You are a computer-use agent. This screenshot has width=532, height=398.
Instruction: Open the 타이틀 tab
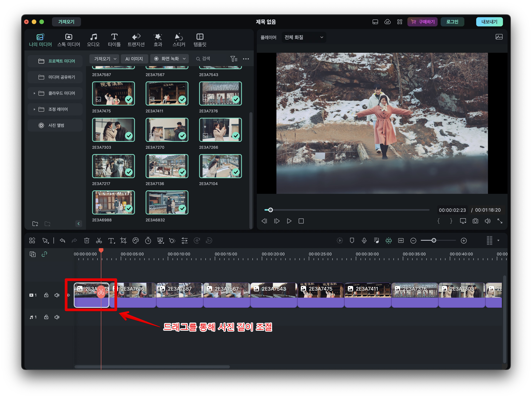pyautogui.click(x=114, y=40)
